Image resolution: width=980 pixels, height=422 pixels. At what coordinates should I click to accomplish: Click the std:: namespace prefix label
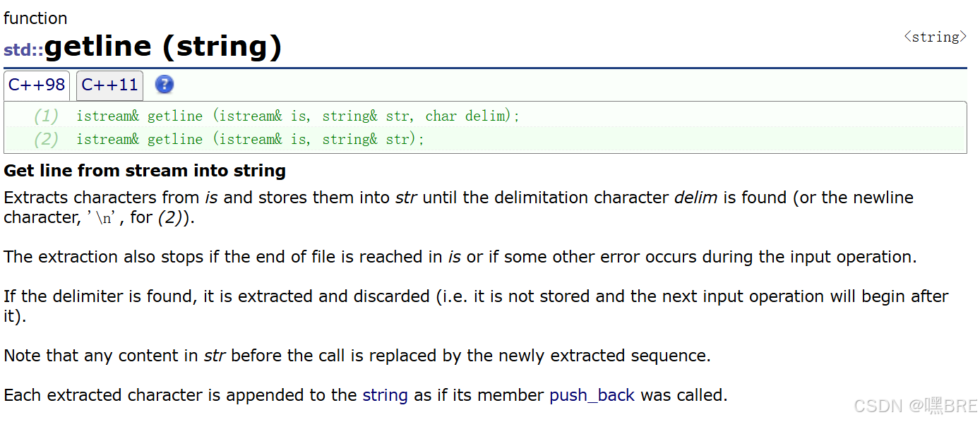pos(23,50)
